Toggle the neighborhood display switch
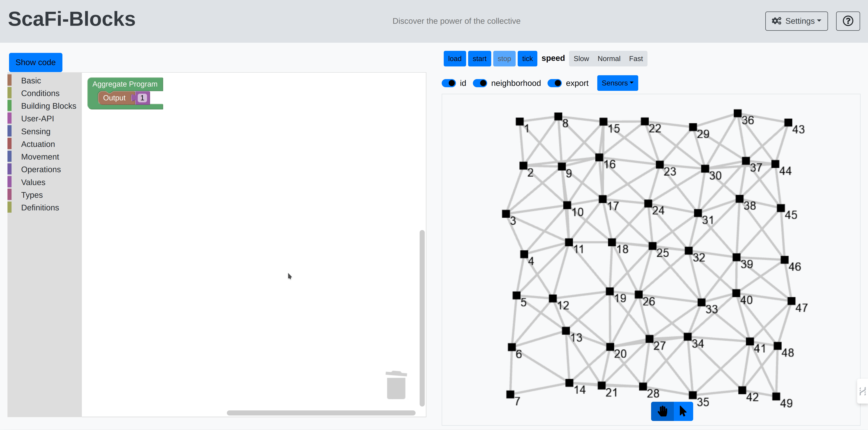 479,83
